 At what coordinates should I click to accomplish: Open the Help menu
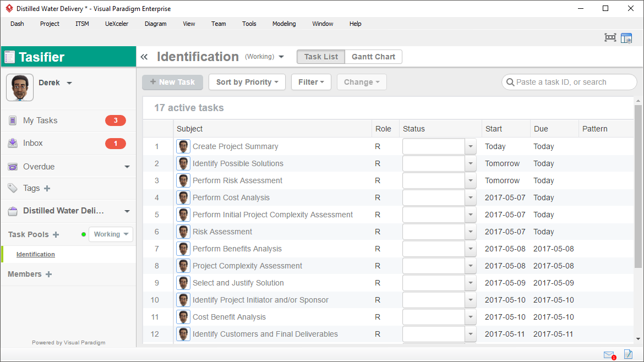(x=355, y=24)
